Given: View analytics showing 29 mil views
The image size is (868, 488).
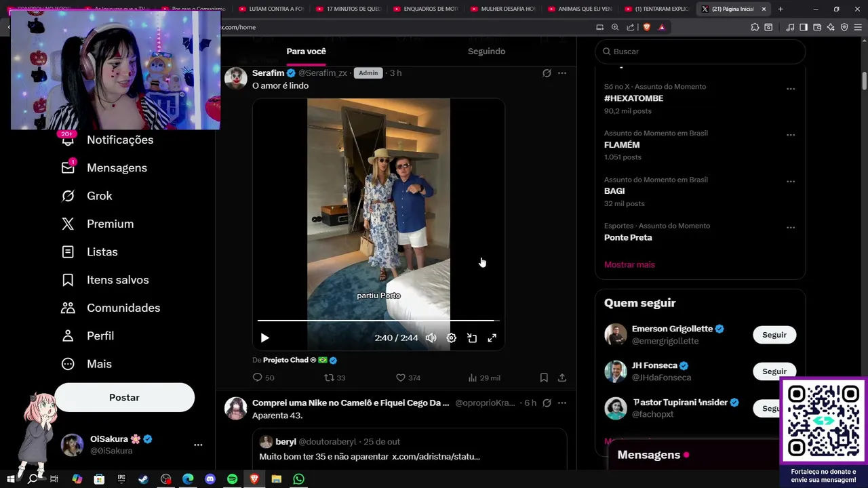Looking at the screenshot, I should 484,378.
